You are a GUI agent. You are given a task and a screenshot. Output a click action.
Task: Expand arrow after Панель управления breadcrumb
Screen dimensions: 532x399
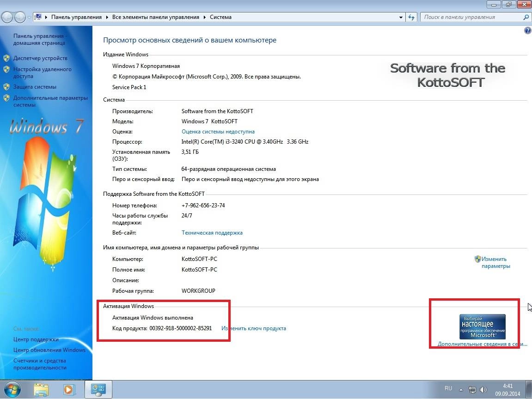point(107,17)
